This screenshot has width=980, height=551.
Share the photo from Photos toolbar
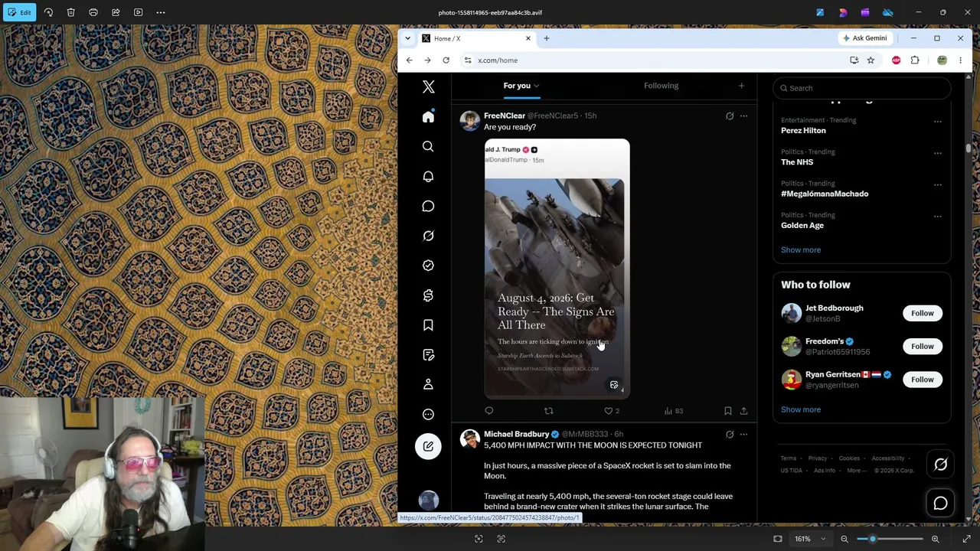coord(116,12)
